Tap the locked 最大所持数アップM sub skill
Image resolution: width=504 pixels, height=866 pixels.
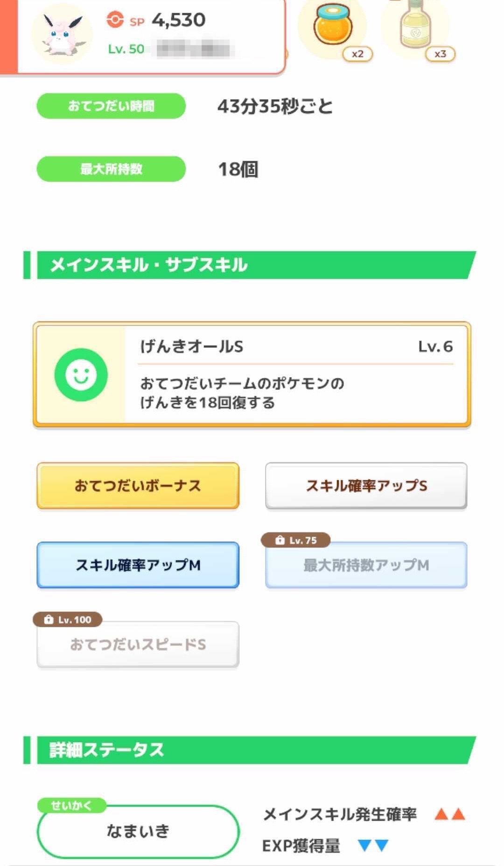pyautogui.click(x=366, y=565)
